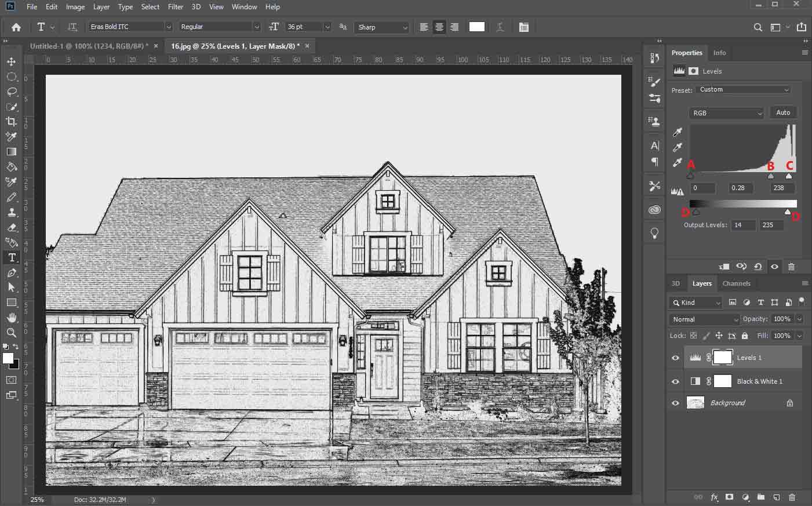
Task: Click the Auto button in Levels
Action: 782,112
